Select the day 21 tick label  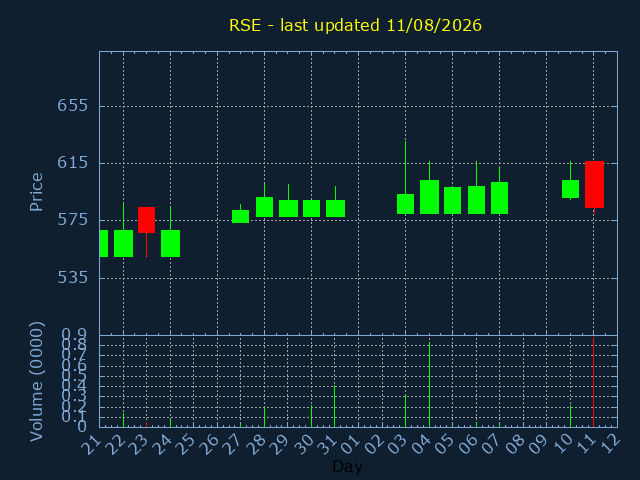point(91,444)
